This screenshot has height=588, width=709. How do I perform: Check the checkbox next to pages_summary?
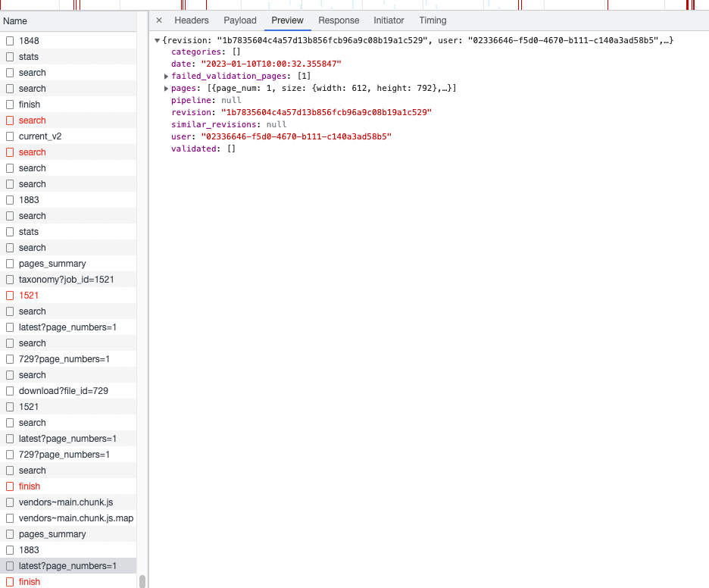tap(9, 263)
